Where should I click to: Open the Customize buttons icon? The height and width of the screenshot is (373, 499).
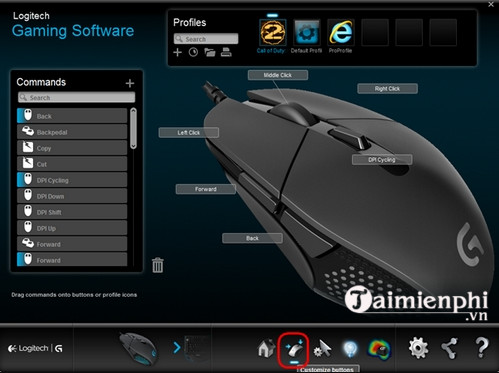294,349
